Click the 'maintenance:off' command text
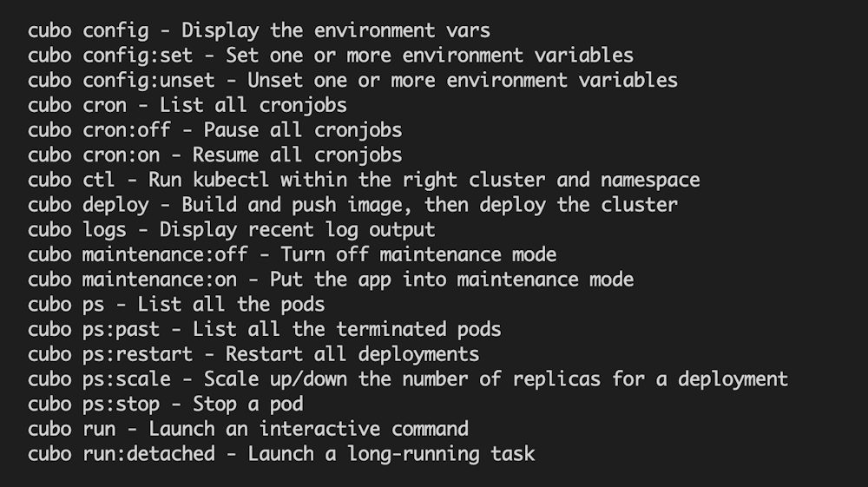 click(165, 255)
